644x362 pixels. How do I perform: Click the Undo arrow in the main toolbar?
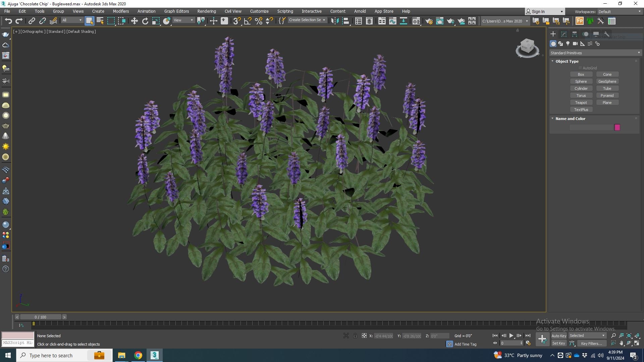(8, 21)
